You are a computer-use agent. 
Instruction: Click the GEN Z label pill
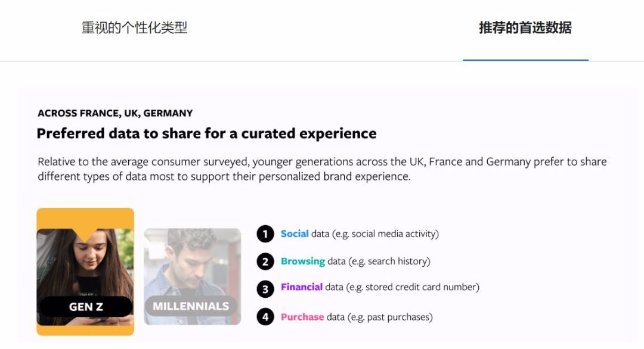(x=85, y=307)
